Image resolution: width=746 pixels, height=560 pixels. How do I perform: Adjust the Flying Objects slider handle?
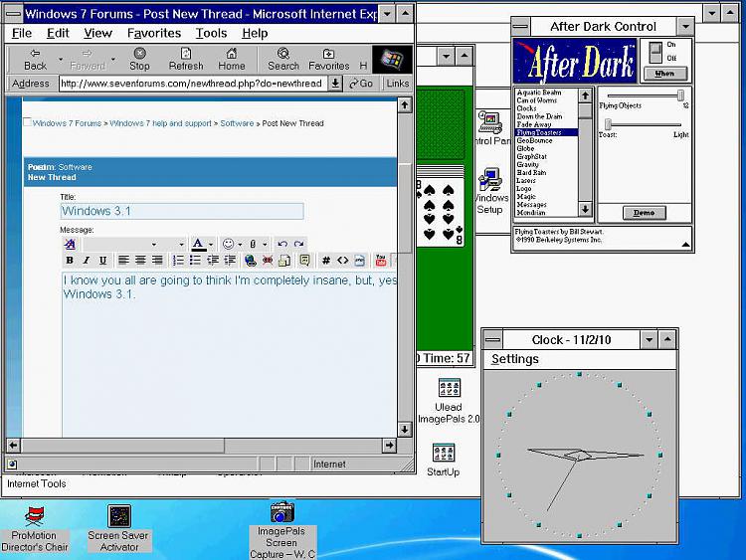click(680, 95)
